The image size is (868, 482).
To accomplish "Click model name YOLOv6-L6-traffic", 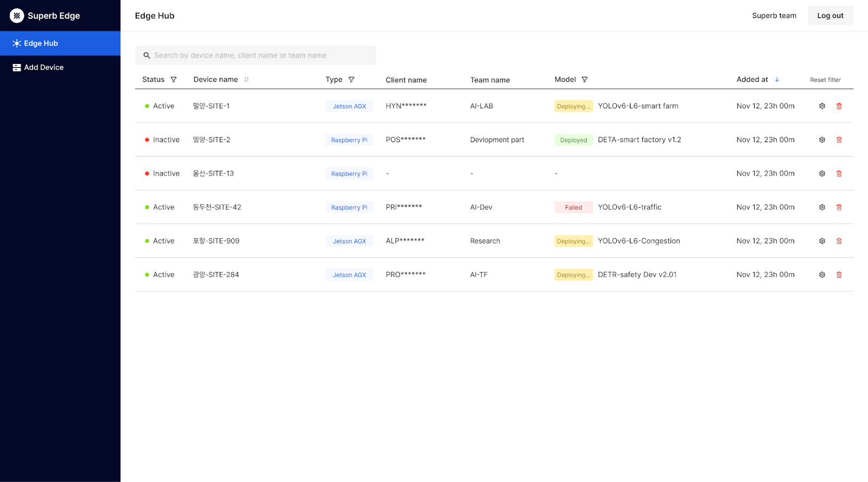I will 629,207.
